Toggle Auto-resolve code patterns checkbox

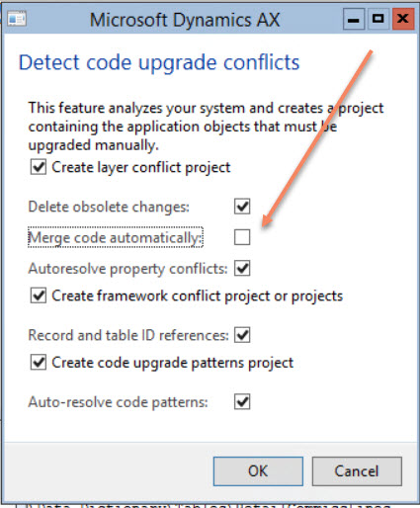coord(242,402)
